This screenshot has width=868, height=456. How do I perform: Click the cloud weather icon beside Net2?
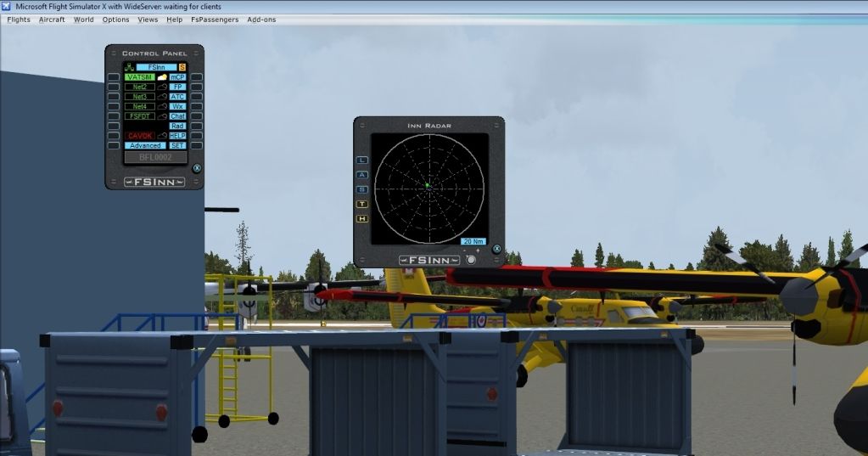tap(162, 87)
